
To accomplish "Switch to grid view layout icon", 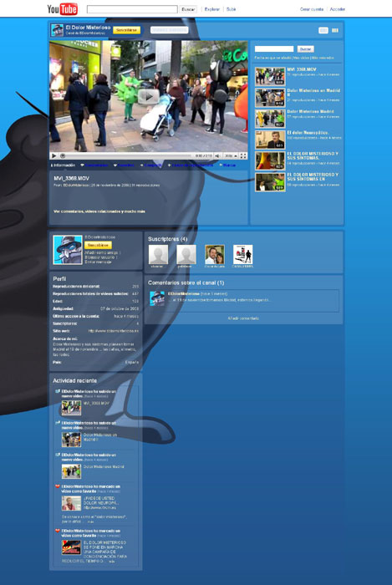I will tap(335, 31).
